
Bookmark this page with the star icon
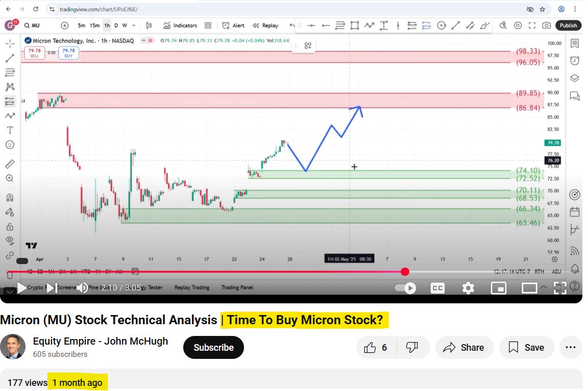tap(542, 9)
